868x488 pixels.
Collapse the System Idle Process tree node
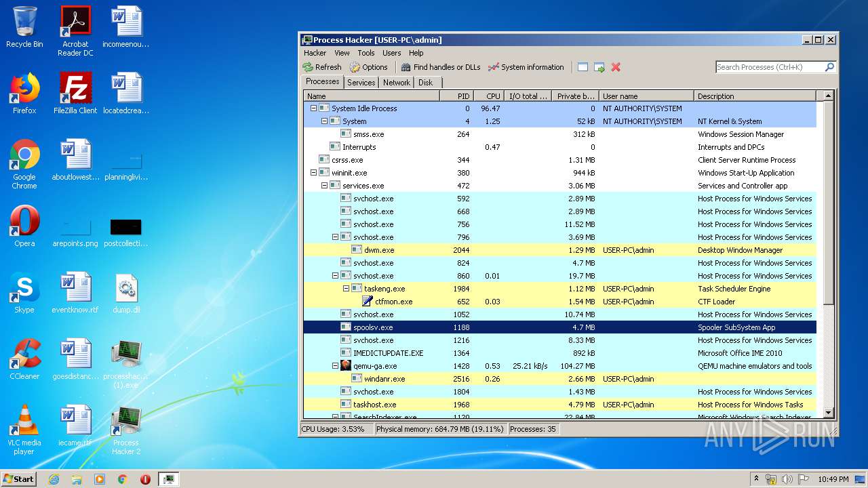(x=313, y=108)
